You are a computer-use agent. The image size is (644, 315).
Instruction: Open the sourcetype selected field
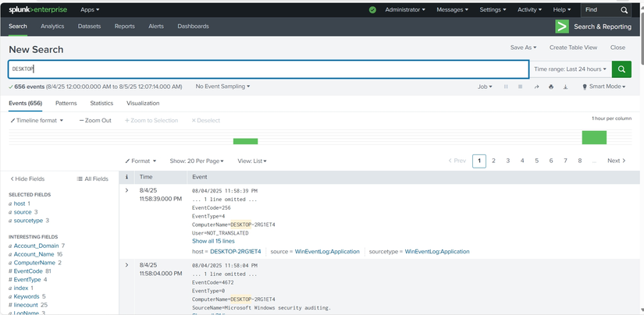point(28,220)
